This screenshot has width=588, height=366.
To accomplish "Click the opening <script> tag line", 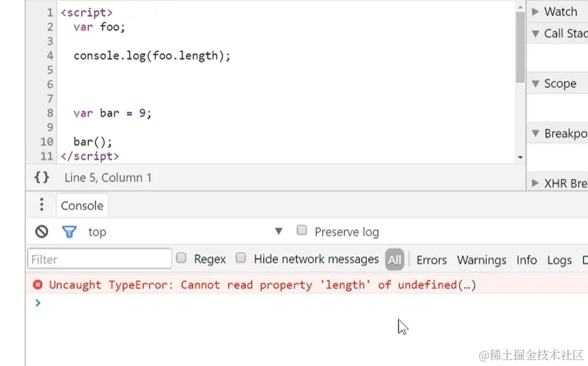I will click(86, 13).
